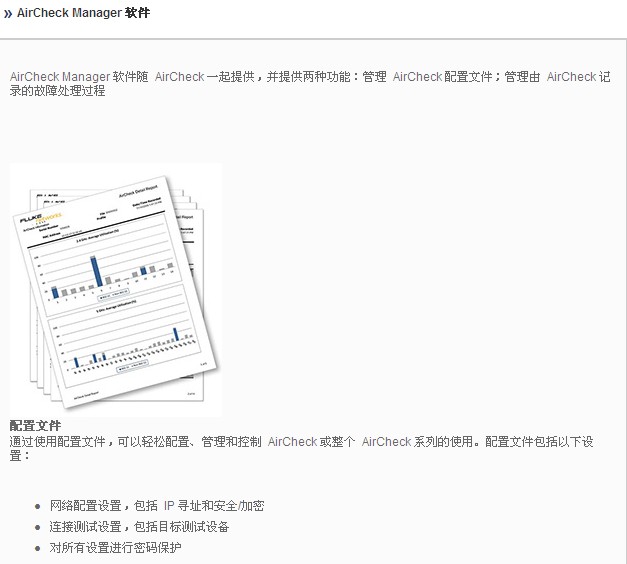Click "AirCheck Manager" in the intro paragraph
The height and width of the screenshot is (564, 627).
(59, 77)
